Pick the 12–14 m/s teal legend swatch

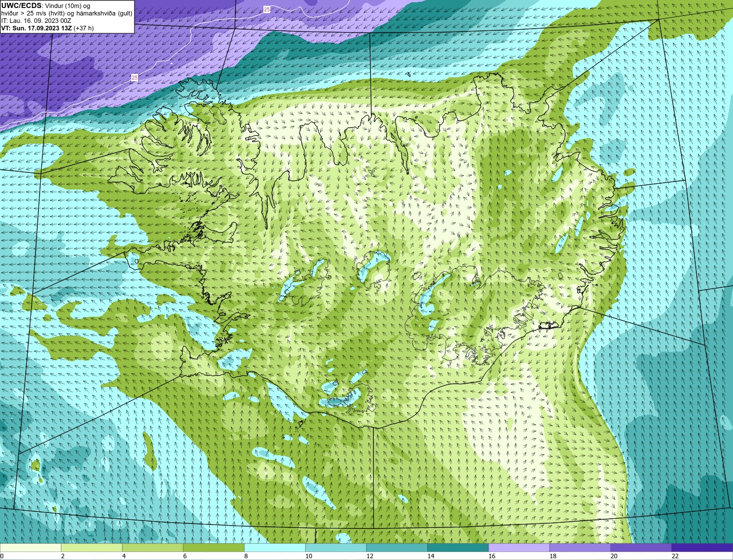397,548
